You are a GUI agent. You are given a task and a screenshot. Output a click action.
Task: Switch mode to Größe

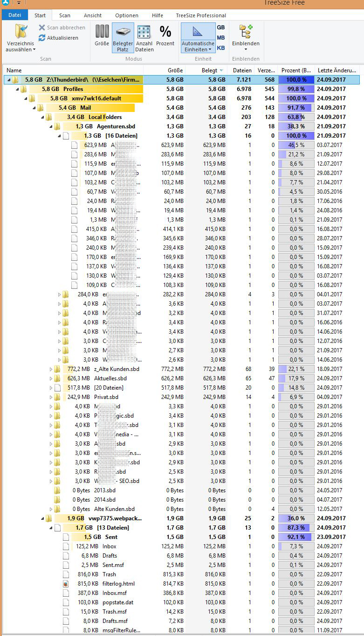(102, 35)
